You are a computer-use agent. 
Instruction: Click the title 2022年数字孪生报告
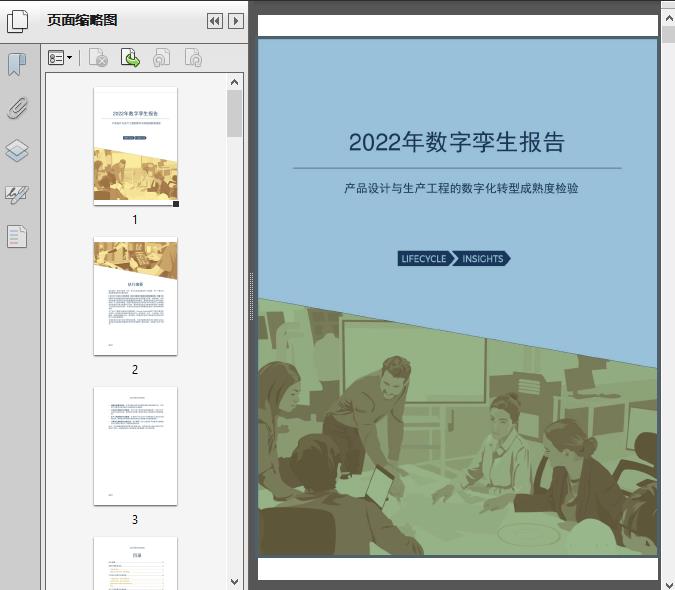[x=457, y=142]
